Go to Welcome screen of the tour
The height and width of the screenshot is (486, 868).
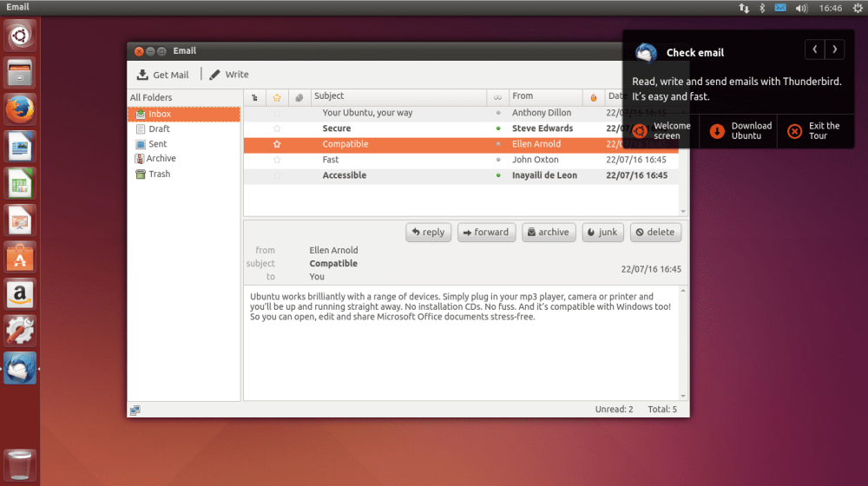click(x=661, y=131)
